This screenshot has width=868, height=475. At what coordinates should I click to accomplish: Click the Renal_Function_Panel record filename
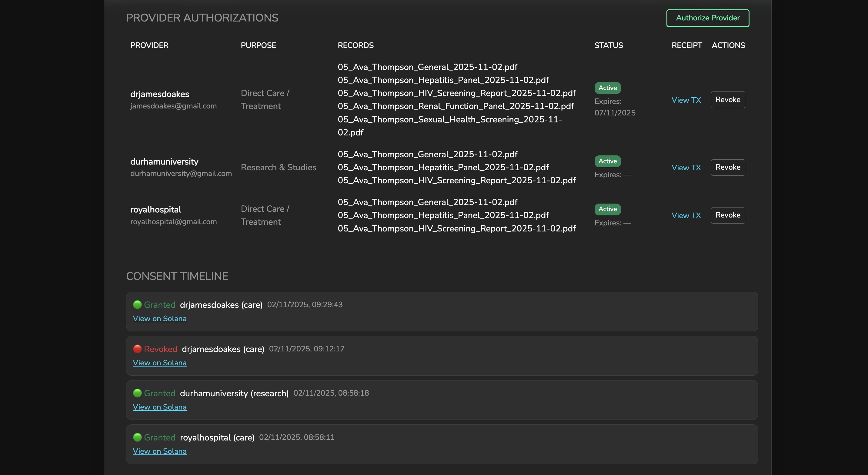point(456,106)
